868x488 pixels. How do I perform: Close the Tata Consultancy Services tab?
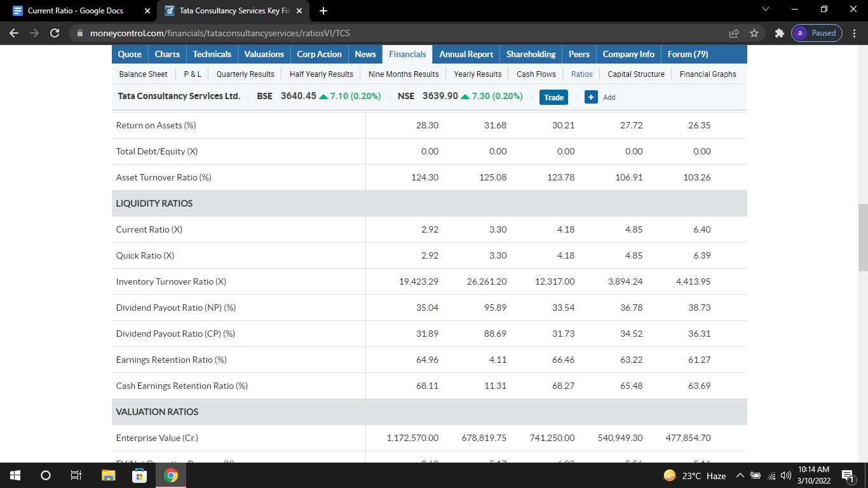coord(299,11)
